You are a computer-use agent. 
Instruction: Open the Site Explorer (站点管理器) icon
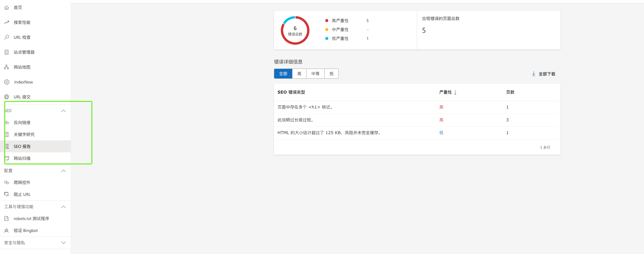(7, 52)
